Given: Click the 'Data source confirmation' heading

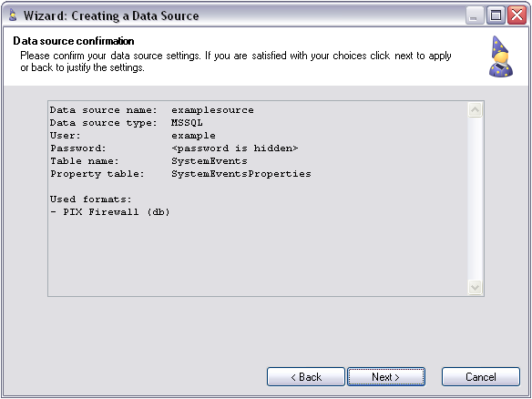Looking at the screenshot, I should click(74, 41).
